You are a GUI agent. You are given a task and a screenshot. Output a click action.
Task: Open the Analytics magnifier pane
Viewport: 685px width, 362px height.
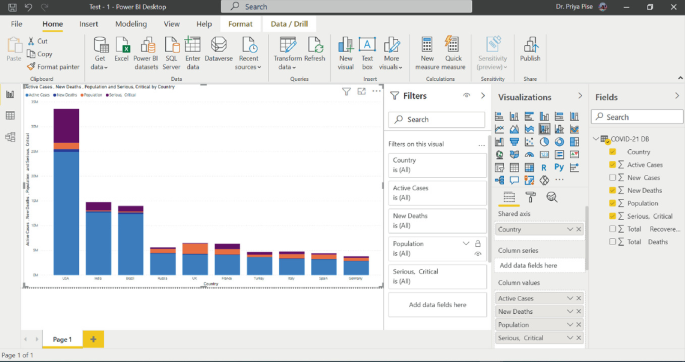552,197
